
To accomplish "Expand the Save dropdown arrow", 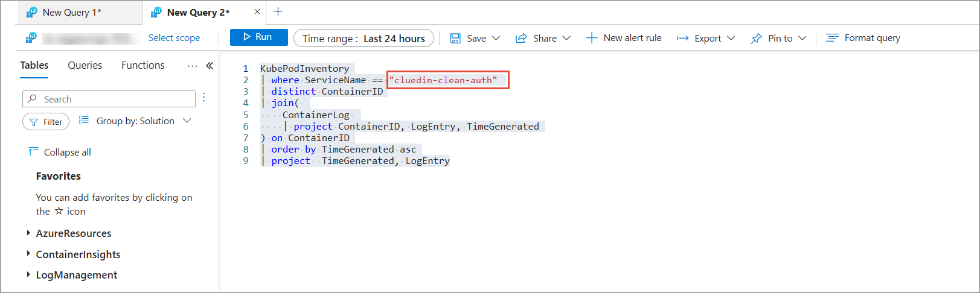I will pyautogui.click(x=496, y=38).
